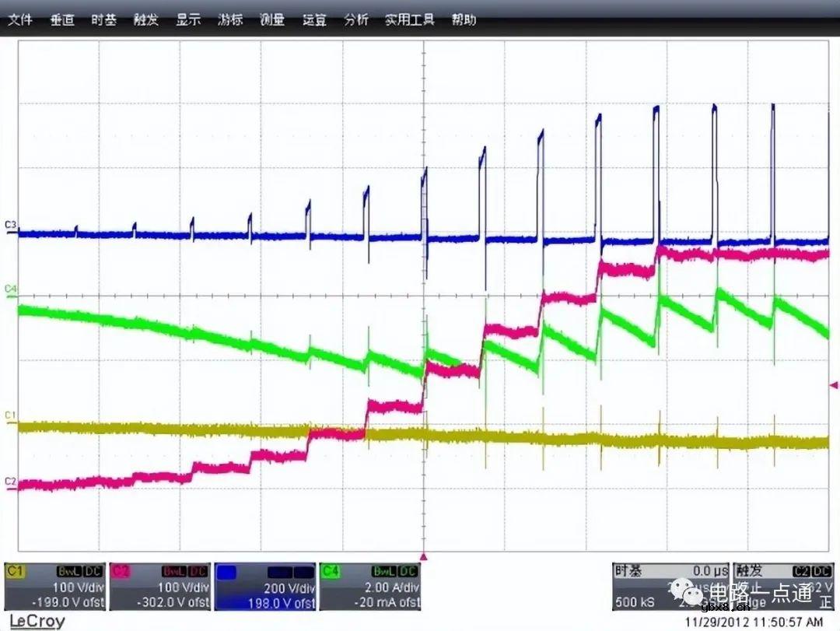Open the 垂直 (Vertical) menu
This screenshot has width=840, height=631.
pos(62,20)
